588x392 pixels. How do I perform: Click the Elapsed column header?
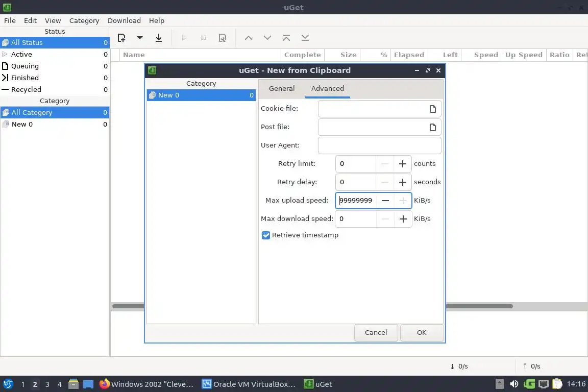(x=409, y=55)
